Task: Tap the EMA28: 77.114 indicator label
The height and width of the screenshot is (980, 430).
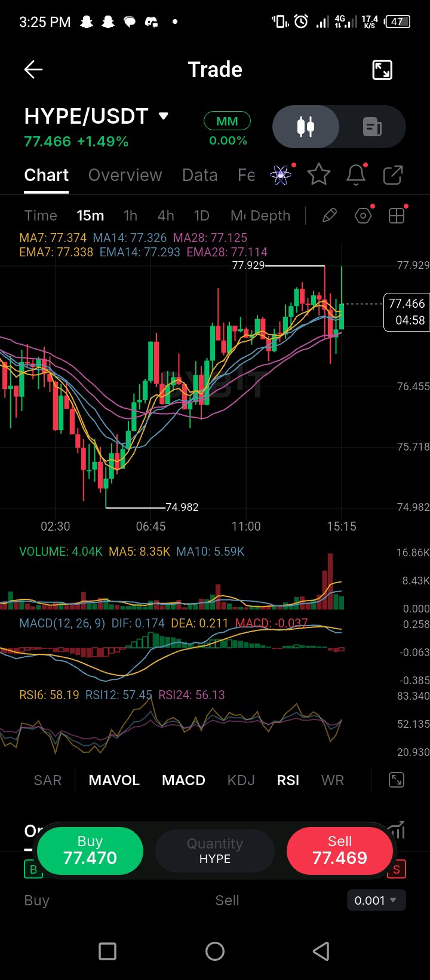Action: [x=227, y=252]
